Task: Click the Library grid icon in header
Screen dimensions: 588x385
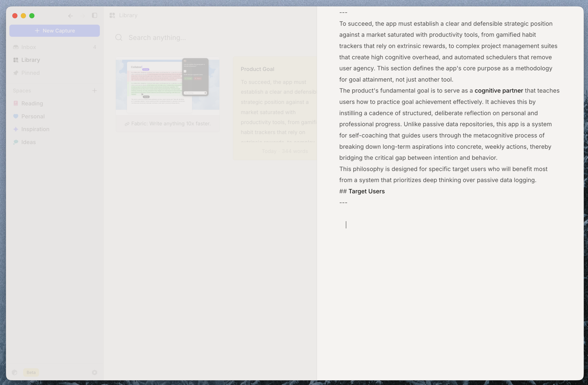Action: [112, 15]
